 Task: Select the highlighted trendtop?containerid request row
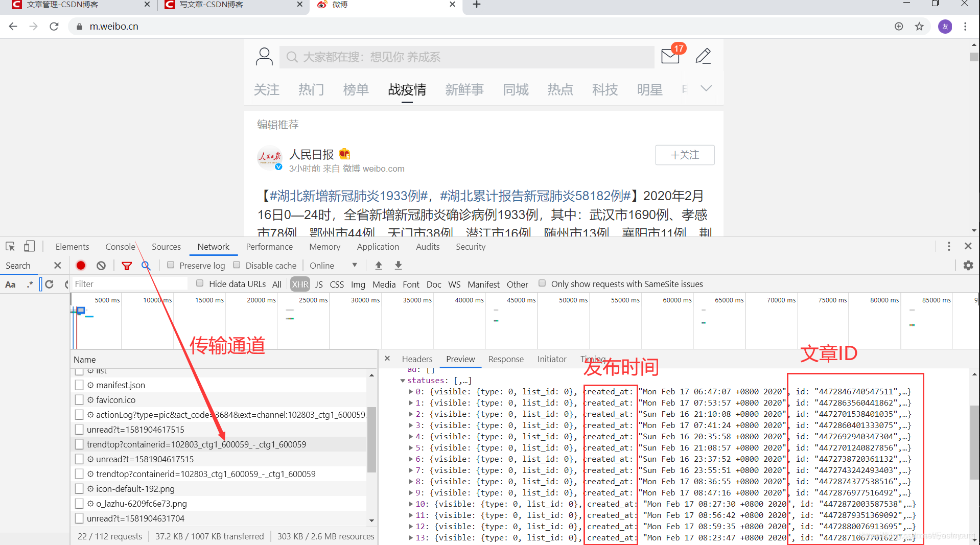(x=219, y=444)
